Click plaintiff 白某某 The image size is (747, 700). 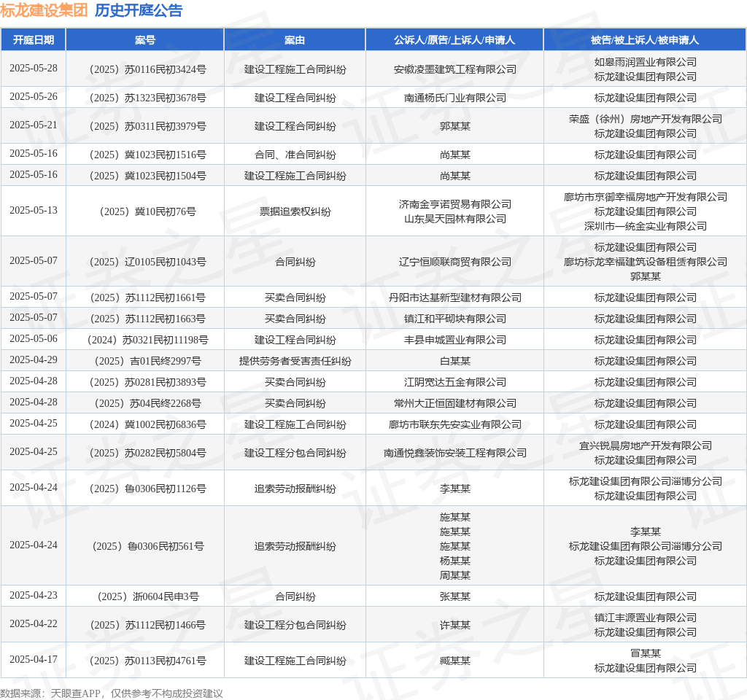pyautogui.click(x=455, y=362)
